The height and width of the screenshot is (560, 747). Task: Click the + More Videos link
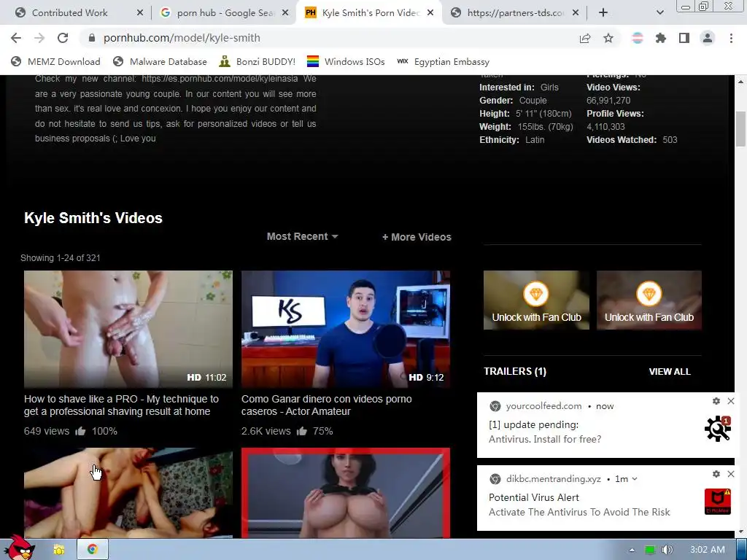[x=417, y=237]
